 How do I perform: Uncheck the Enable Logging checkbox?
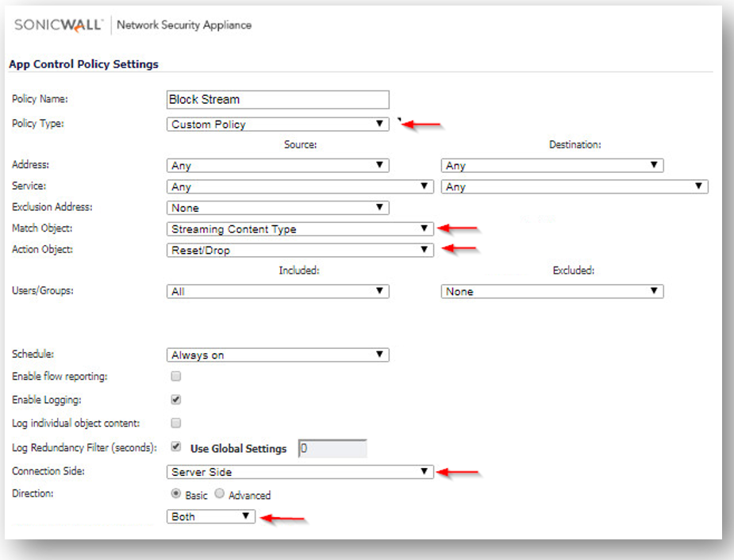176,400
